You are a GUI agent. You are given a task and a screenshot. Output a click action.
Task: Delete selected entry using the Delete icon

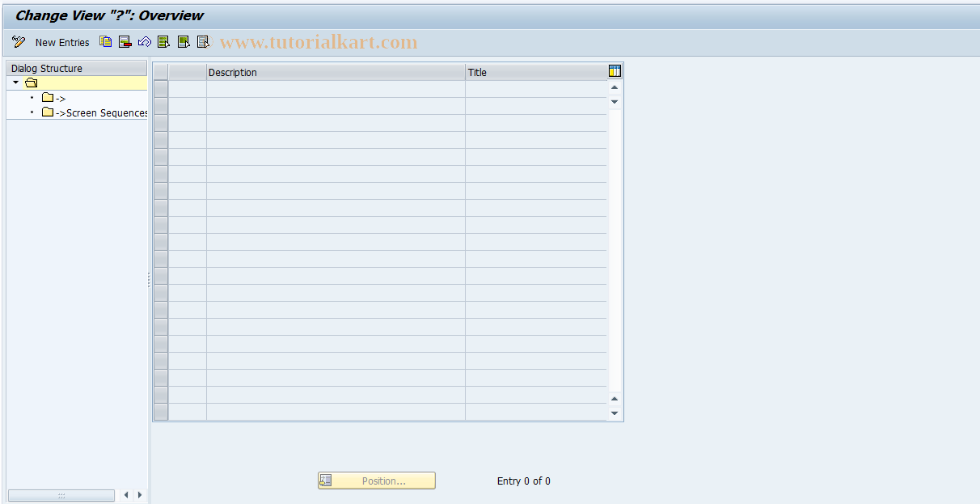pyautogui.click(x=125, y=42)
